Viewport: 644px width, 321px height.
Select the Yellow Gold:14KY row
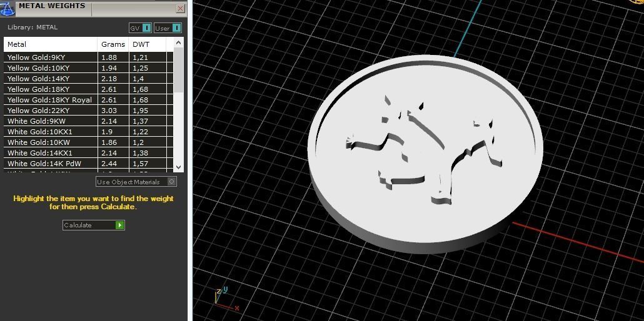pos(88,79)
